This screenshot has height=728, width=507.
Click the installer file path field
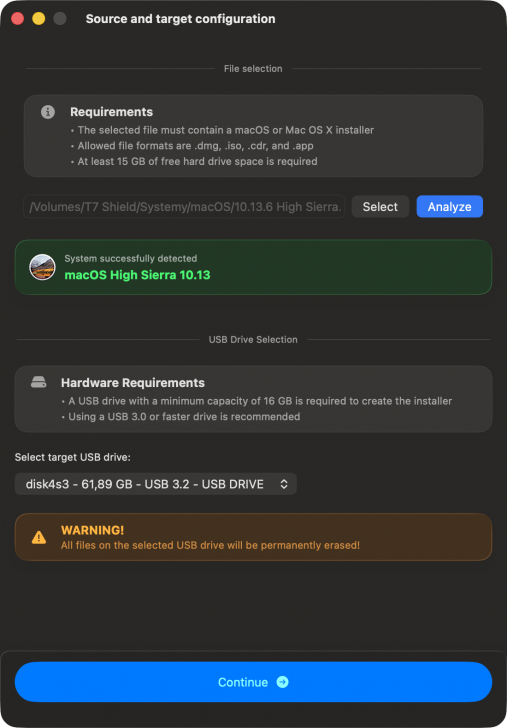184,207
